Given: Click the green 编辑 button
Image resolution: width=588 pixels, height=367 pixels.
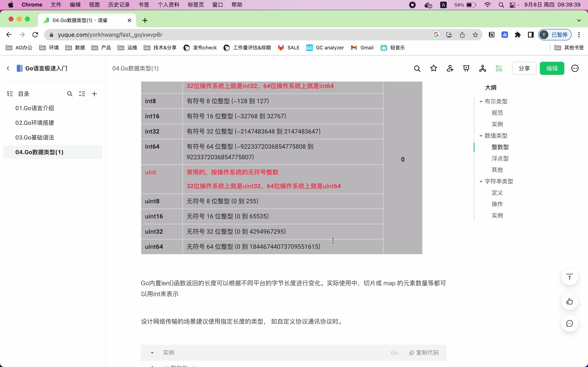Looking at the screenshot, I should point(552,69).
